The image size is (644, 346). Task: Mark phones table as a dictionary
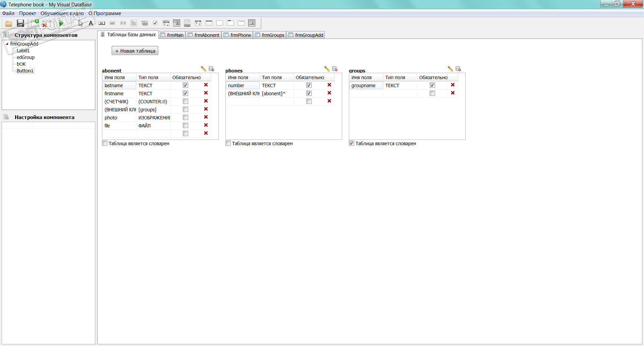pos(228,143)
